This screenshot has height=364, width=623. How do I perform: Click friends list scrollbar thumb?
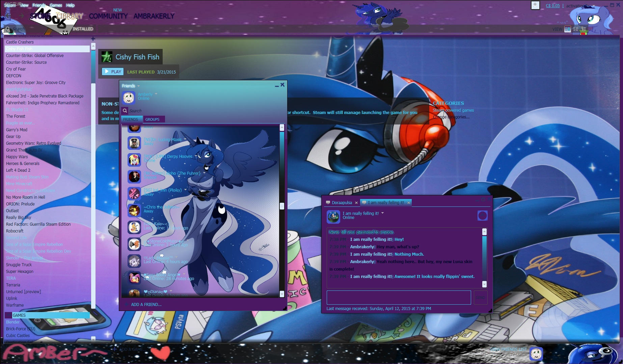(x=282, y=206)
